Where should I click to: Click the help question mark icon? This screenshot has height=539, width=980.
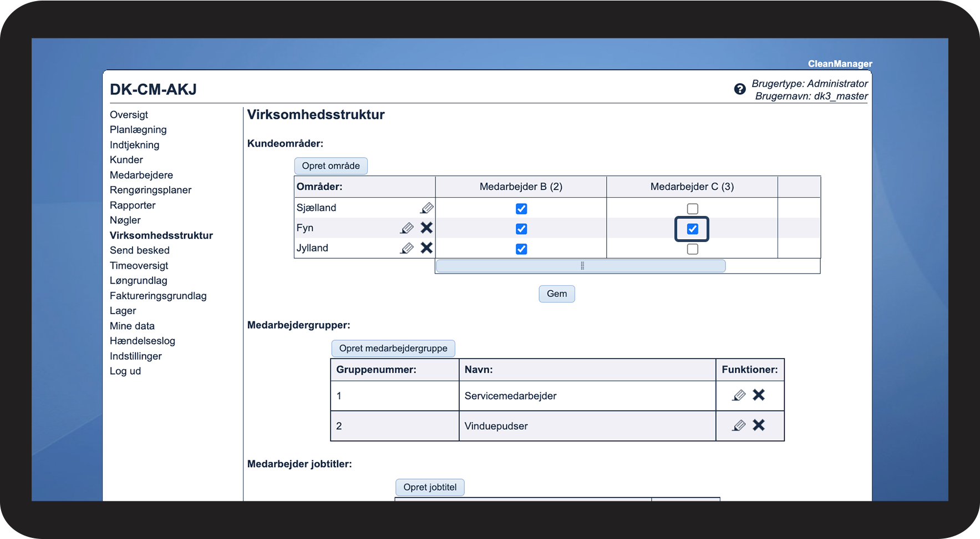tap(739, 89)
